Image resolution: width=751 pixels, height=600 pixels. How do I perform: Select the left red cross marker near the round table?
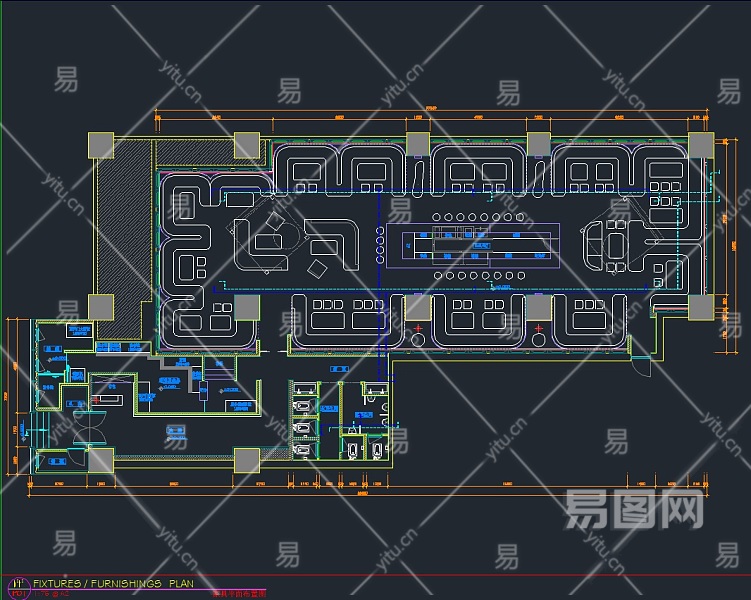[418, 328]
